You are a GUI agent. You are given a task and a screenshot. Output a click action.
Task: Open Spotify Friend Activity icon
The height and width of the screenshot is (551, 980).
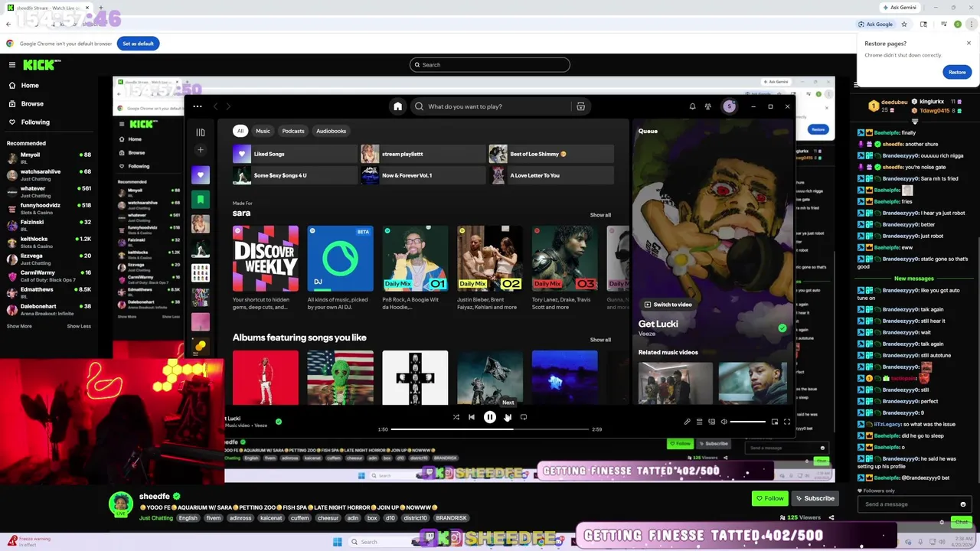707,106
